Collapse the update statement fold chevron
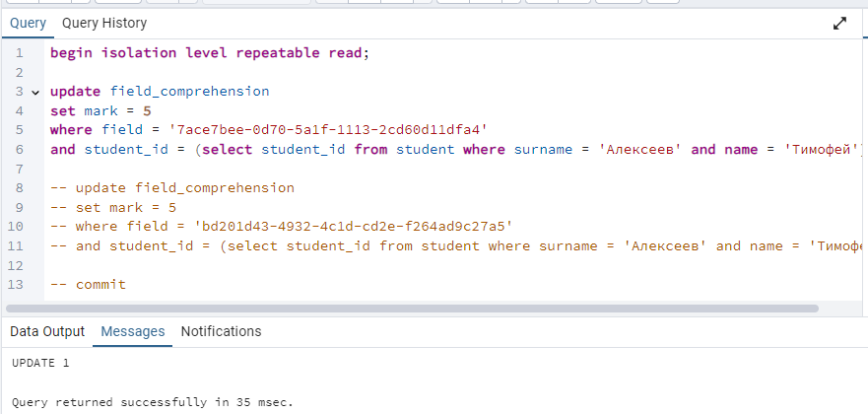The image size is (868, 414). coord(35,93)
